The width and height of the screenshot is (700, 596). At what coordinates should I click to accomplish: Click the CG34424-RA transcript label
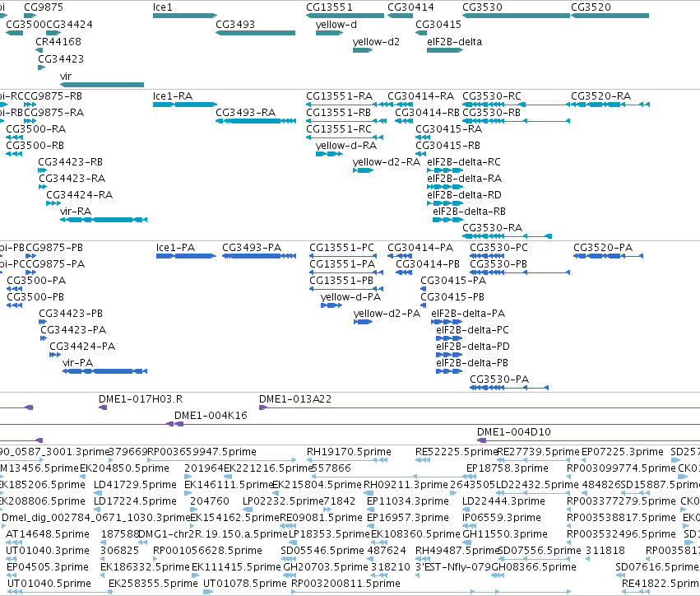80,195
